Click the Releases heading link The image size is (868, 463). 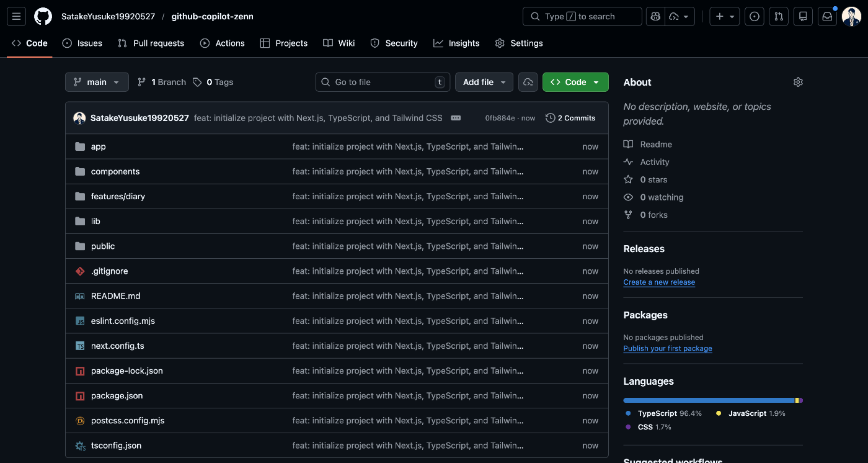[644, 249]
